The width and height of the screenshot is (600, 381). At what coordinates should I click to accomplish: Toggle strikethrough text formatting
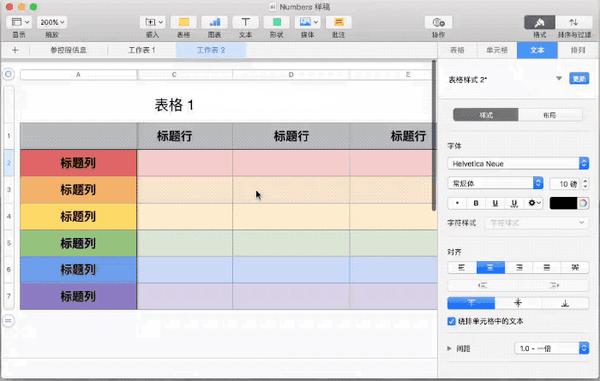point(514,203)
